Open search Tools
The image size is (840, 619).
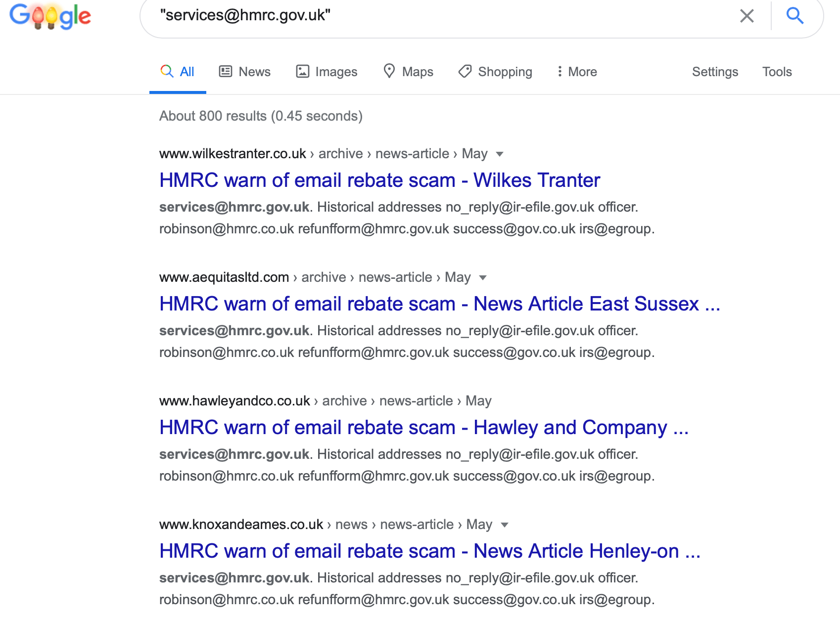pyautogui.click(x=777, y=72)
